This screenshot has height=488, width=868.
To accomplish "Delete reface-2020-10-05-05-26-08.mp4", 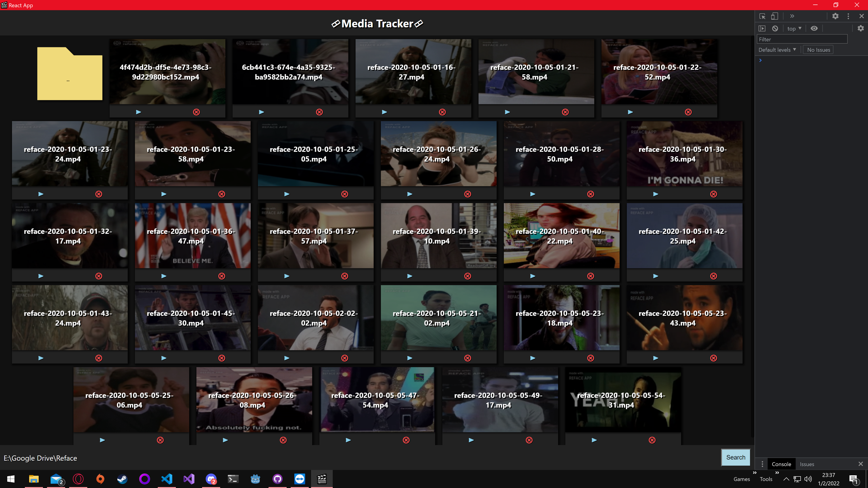I will click(x=283, y=440).
